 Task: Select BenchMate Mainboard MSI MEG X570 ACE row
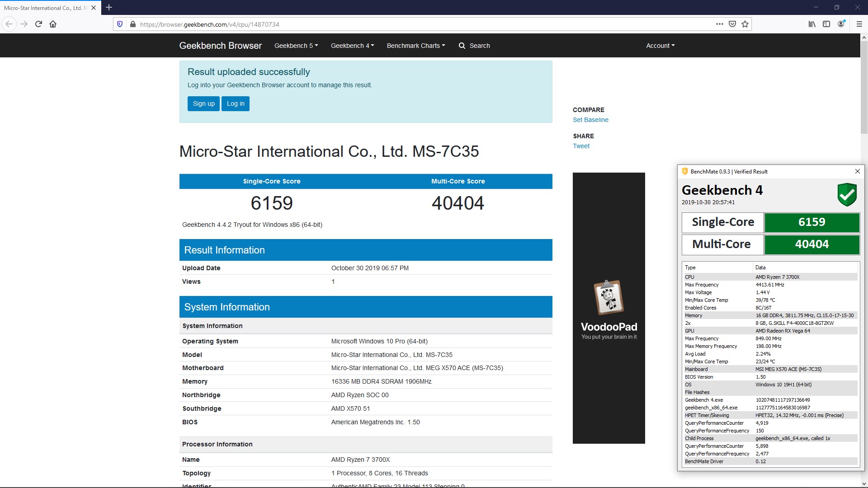[770, 369]
